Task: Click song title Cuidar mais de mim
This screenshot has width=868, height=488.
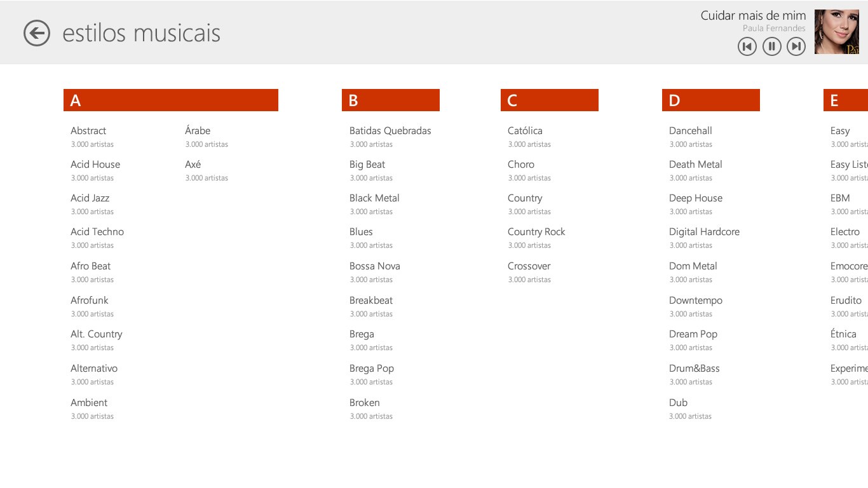Action: coord(753,16)
